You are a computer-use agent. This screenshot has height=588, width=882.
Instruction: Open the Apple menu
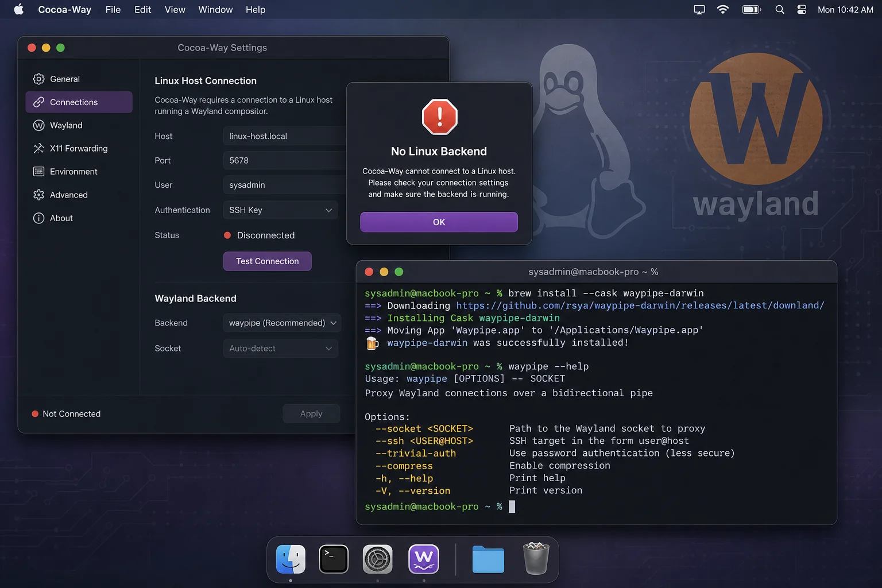(x=19, y=9)
